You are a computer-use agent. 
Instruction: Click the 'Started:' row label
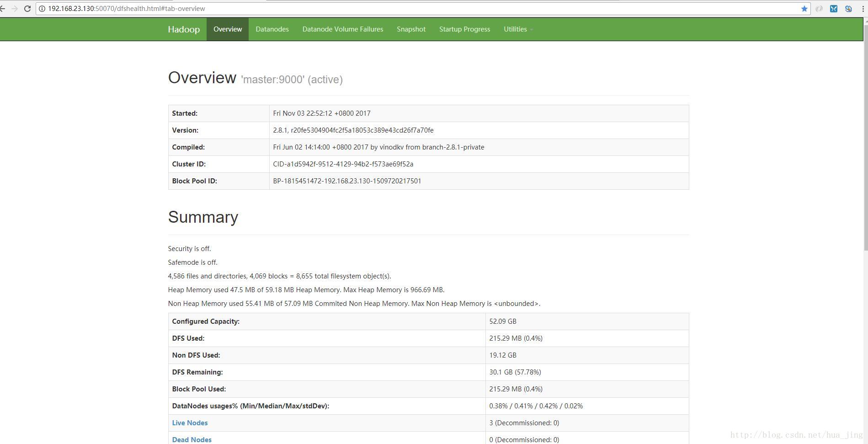[x=185, y=113]
